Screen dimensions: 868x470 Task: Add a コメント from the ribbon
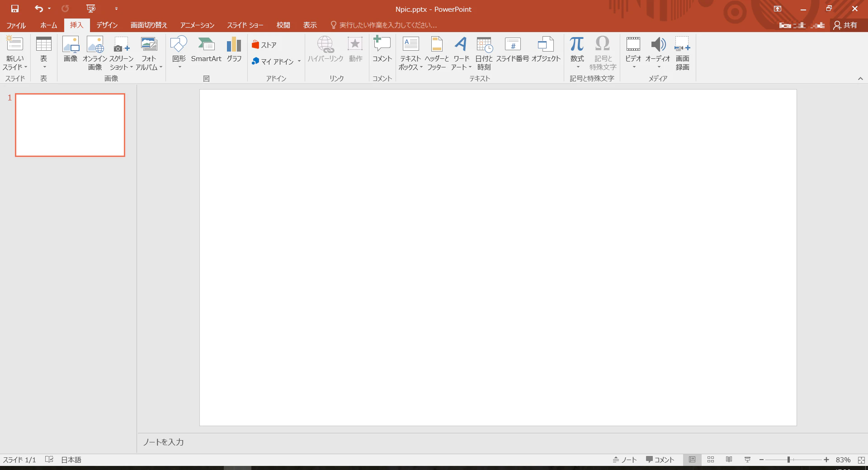click(382, 49)
